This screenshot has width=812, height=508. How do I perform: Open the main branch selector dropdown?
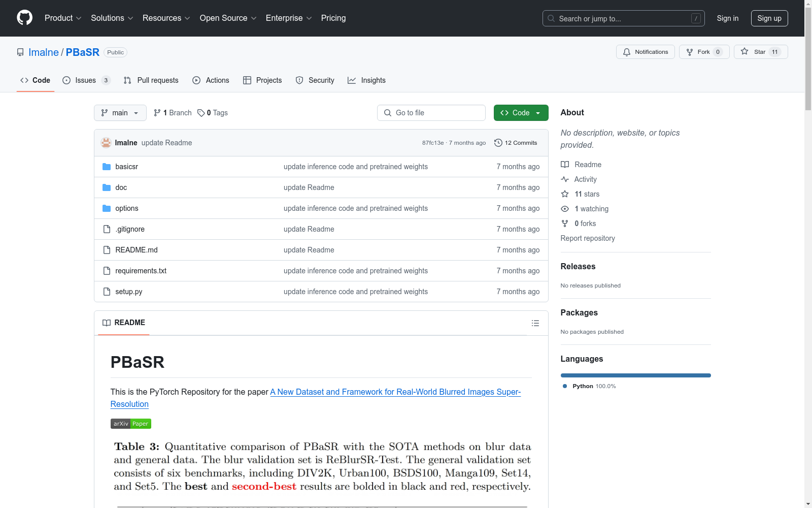coord(120,113)
